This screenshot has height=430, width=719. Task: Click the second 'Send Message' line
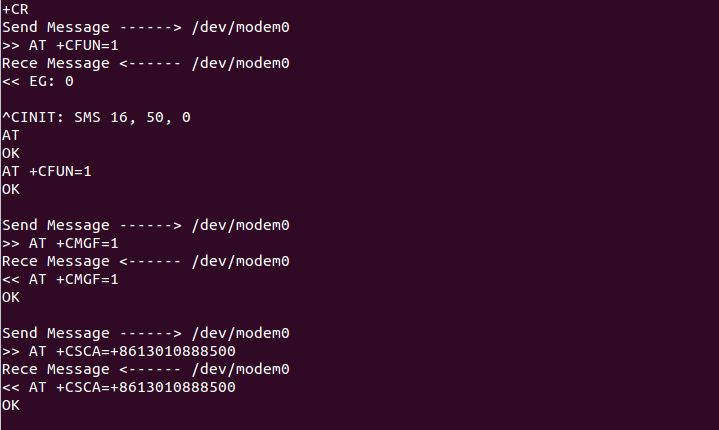click(x=146, y=225)
